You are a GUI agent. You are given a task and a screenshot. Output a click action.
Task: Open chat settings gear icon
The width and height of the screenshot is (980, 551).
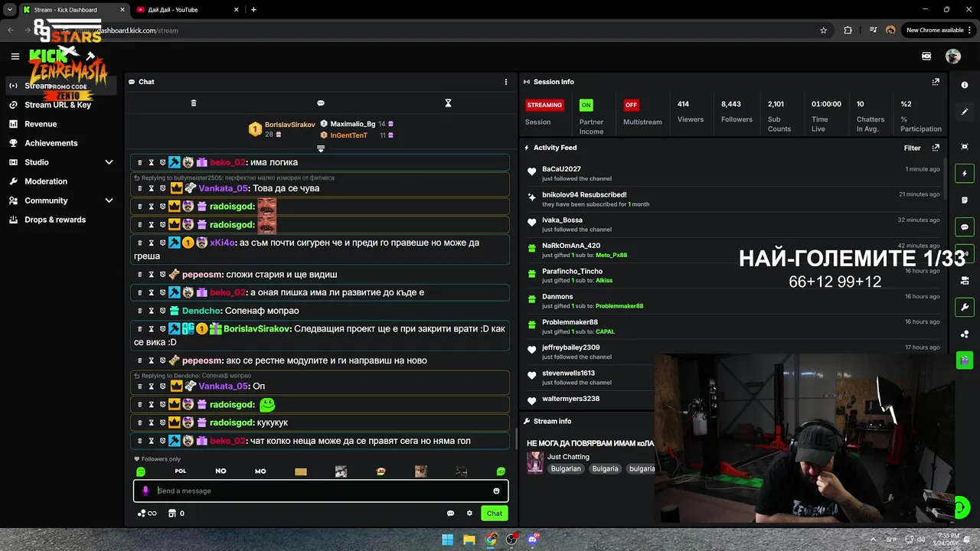click(469, 514)
